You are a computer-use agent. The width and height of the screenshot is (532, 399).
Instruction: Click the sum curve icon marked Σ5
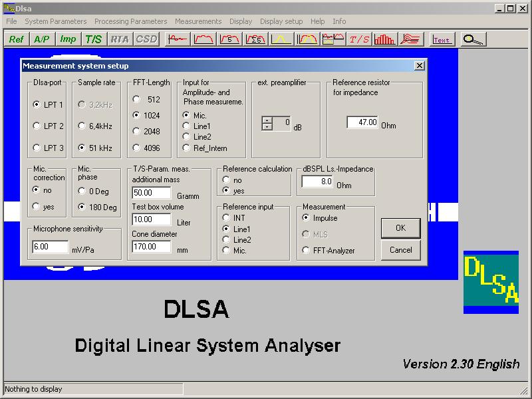[x=255, y=39]
